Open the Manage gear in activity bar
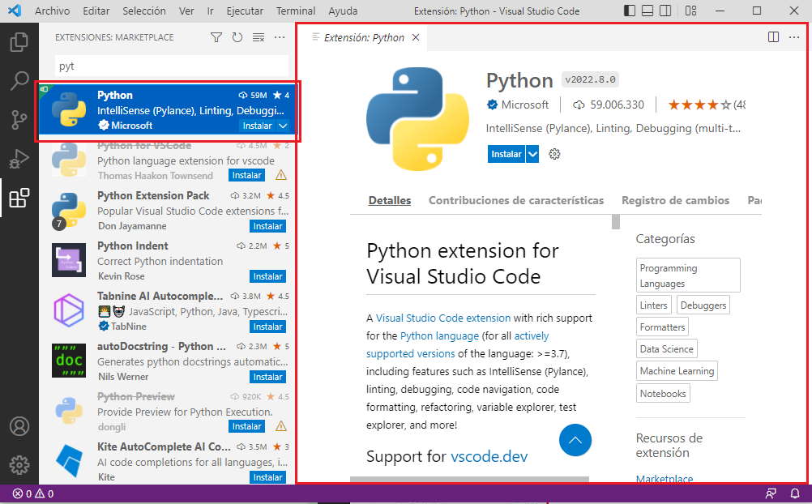Screen dimensions: 812x504 [19, 464]
